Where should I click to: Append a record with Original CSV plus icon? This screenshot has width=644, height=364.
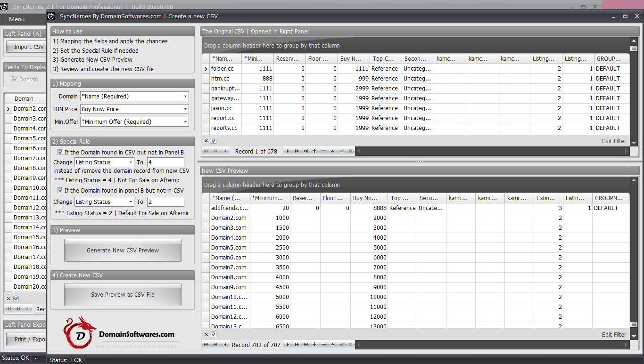(314, 151)
